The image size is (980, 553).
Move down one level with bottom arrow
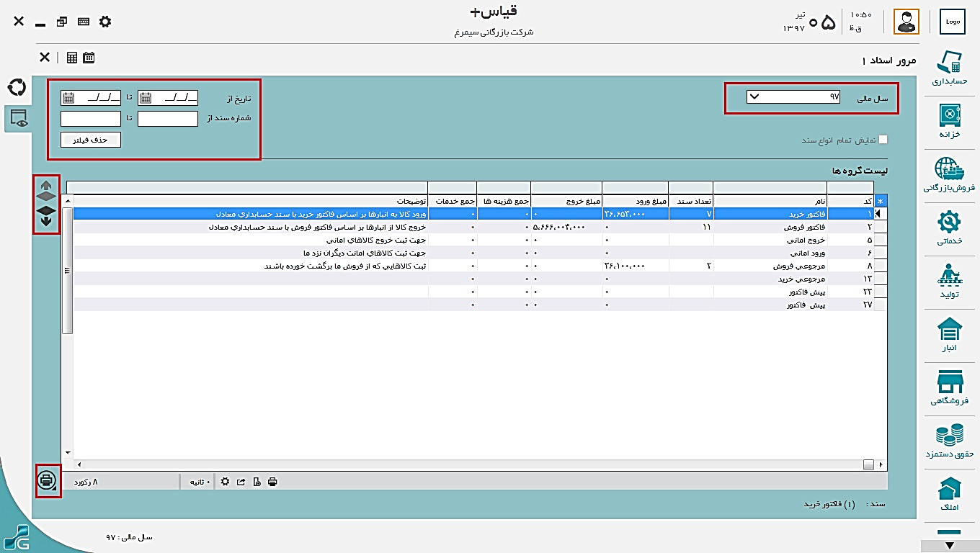click(46, 222)
